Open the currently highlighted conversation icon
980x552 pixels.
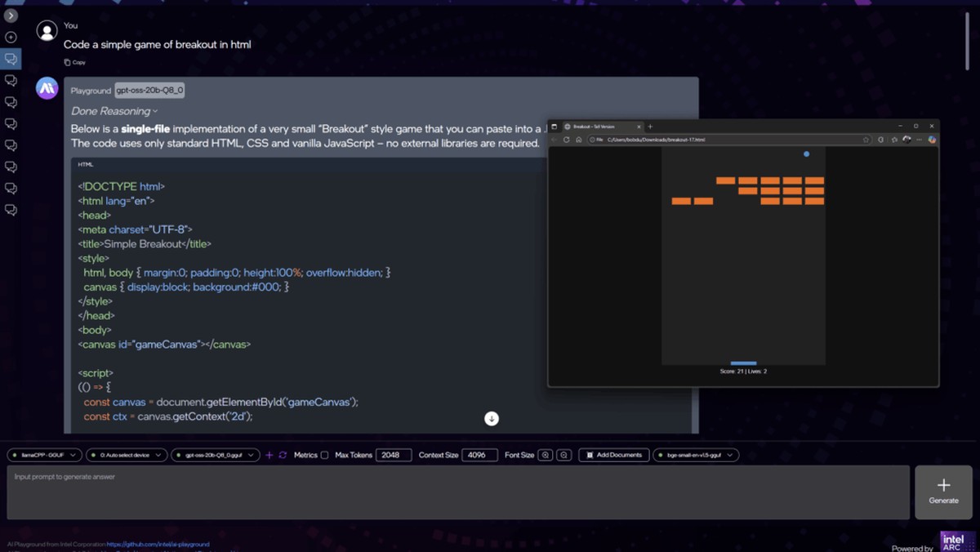coord(11,59)
